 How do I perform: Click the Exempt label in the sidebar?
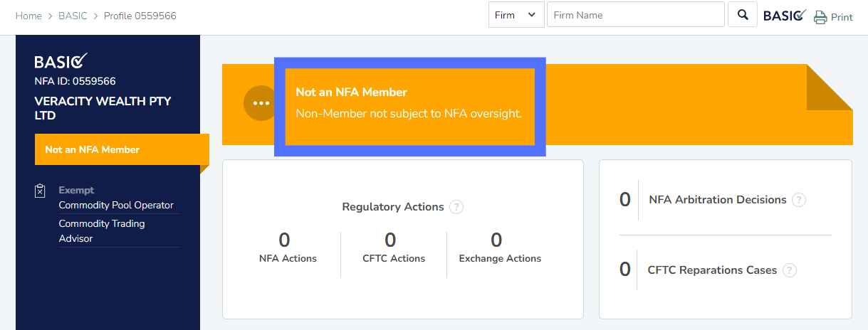pos(76,190)
